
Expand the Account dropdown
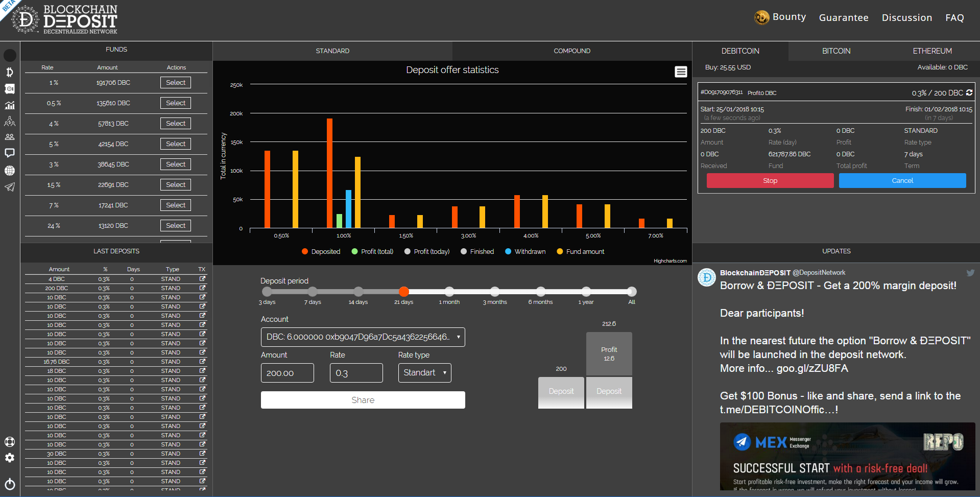[363, 337]
